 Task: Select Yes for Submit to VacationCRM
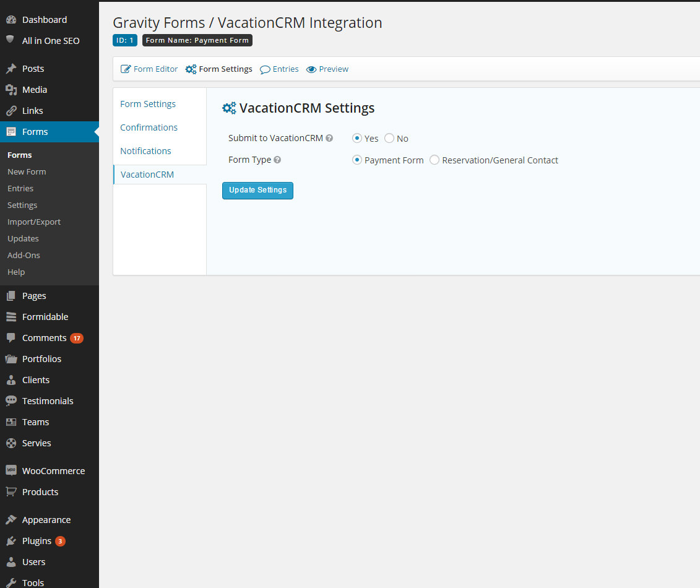point(356,138)
